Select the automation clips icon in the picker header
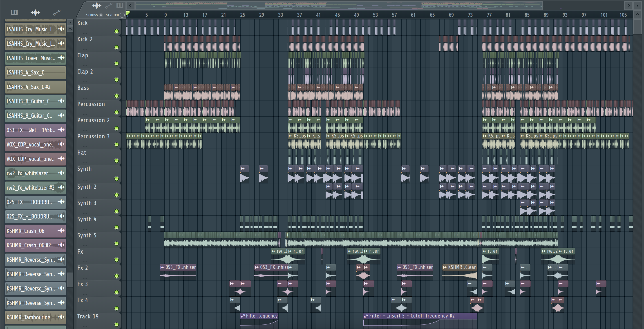This screenshot has width=644, height=329. [57, 13]
